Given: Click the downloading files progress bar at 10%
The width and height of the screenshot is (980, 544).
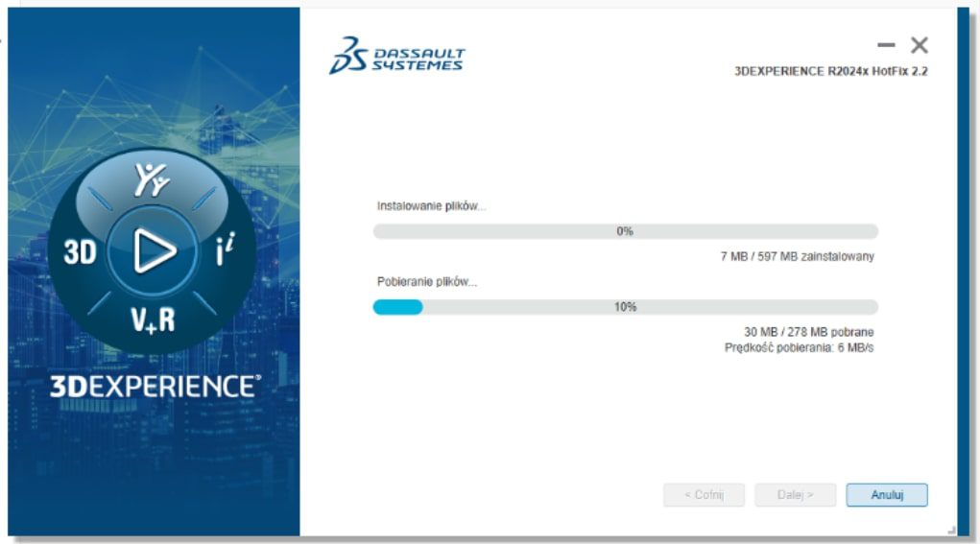Looking at the screenshot, I should point(625,307).
